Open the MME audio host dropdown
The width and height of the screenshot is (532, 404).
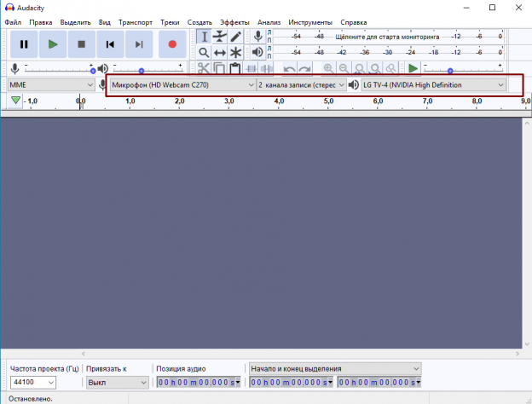click(51, 84)
